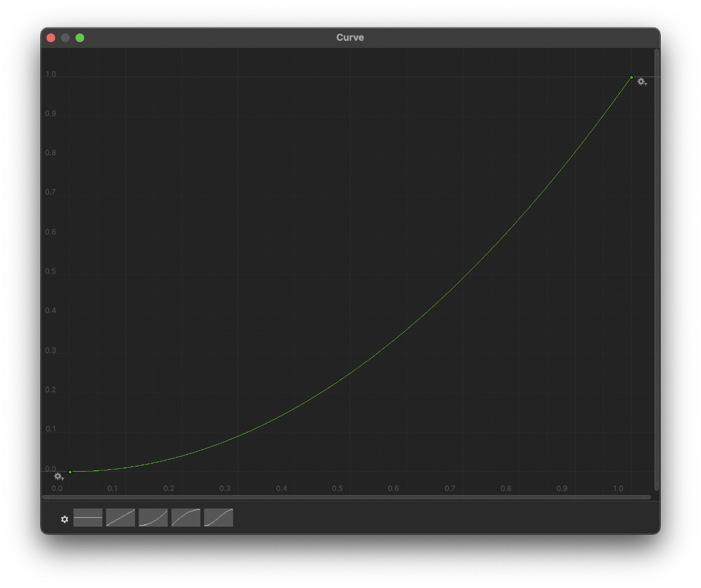
Task: Select the keyframe at the curve start
Action: click(x=70, y=472)
